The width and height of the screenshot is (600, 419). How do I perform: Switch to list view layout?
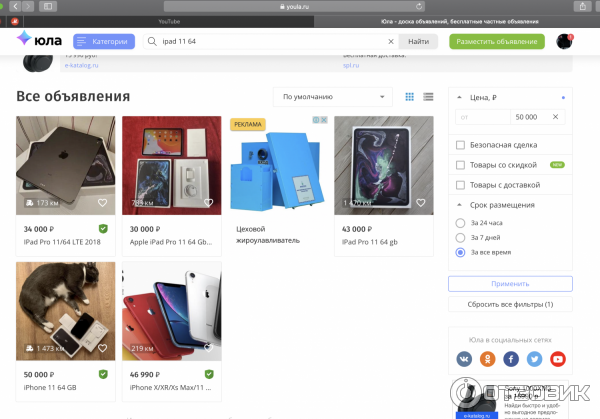[x=428, y=97]
